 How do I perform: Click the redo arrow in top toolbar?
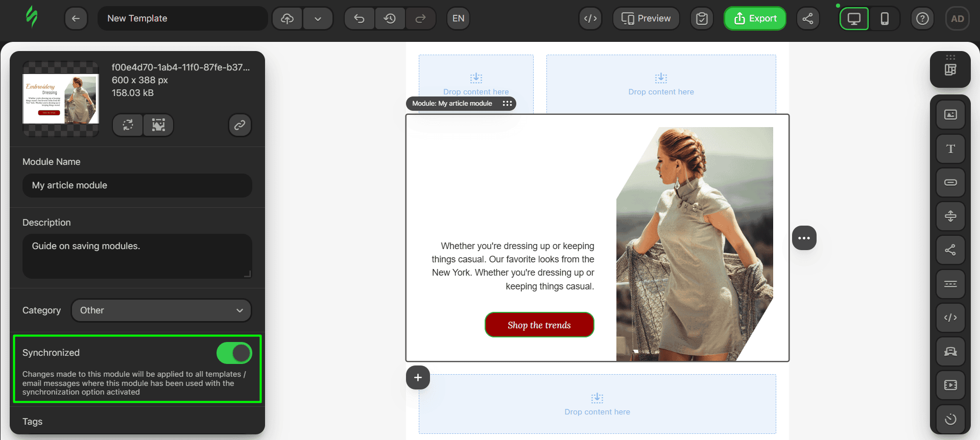420,19
